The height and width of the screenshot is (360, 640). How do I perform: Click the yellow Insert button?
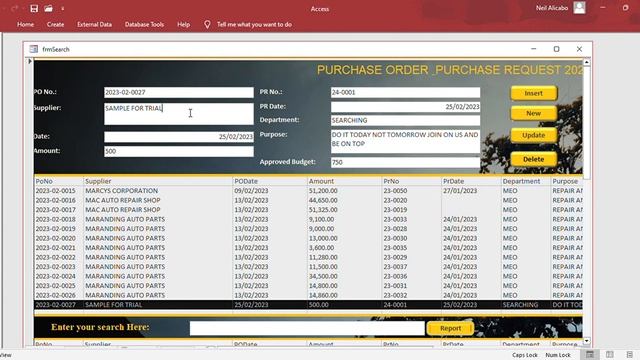533,93
